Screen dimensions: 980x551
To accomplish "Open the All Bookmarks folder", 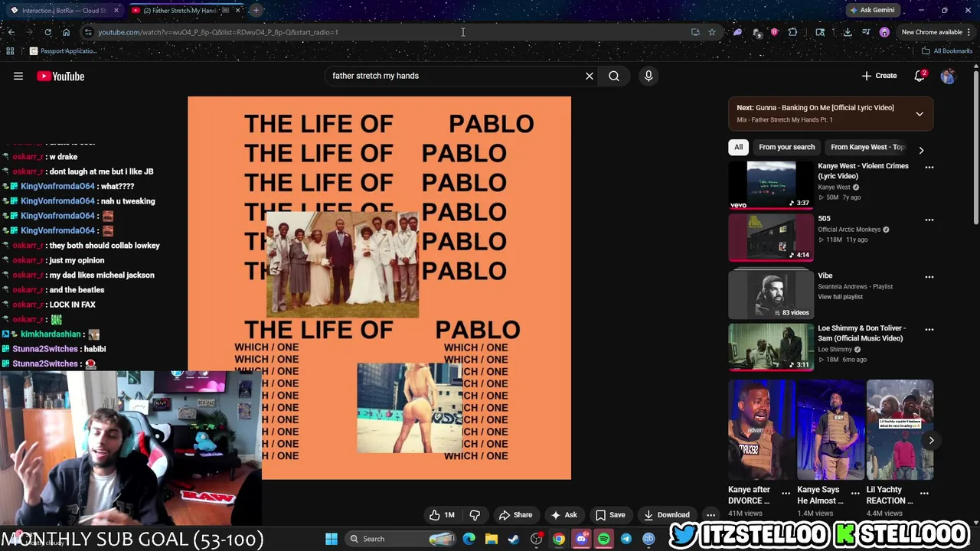I will (x=947, y=51).
